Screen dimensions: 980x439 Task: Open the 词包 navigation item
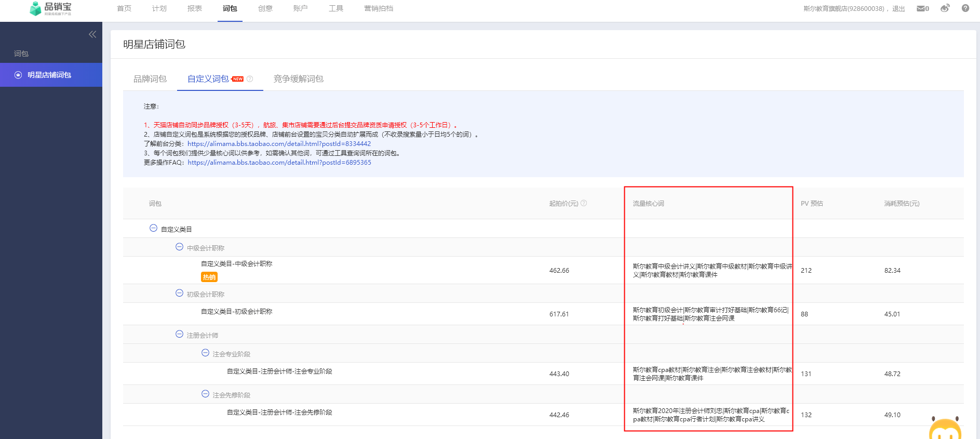tap(230, 8)
